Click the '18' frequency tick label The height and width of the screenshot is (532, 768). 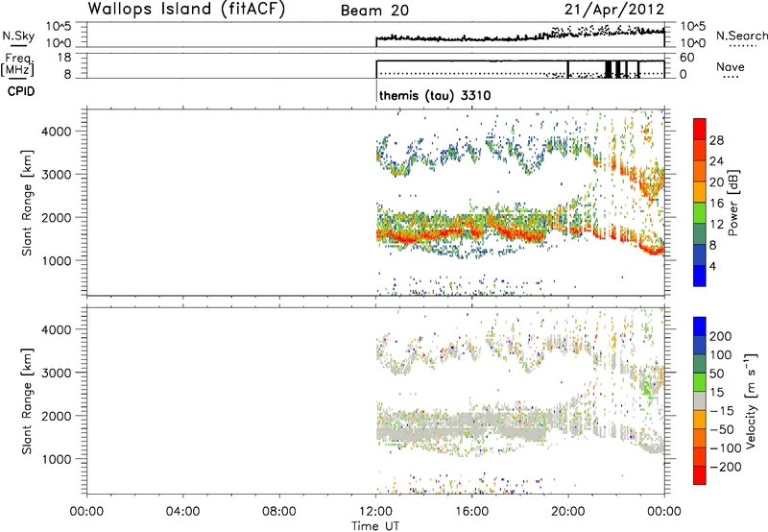[64, 58]
